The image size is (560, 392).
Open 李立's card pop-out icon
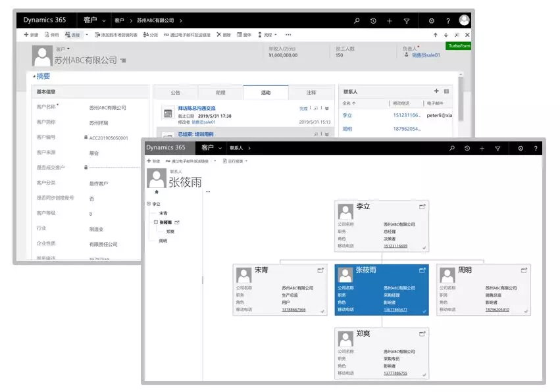(422, 207)
